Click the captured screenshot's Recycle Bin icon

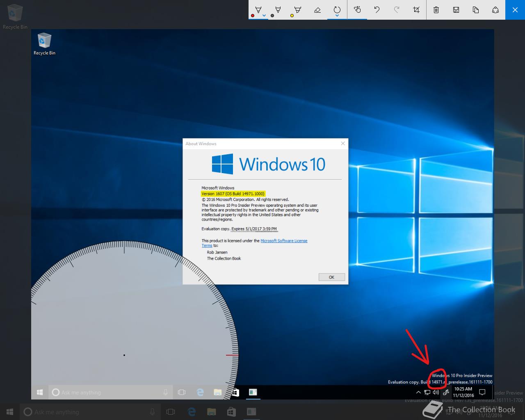(44, 44)
